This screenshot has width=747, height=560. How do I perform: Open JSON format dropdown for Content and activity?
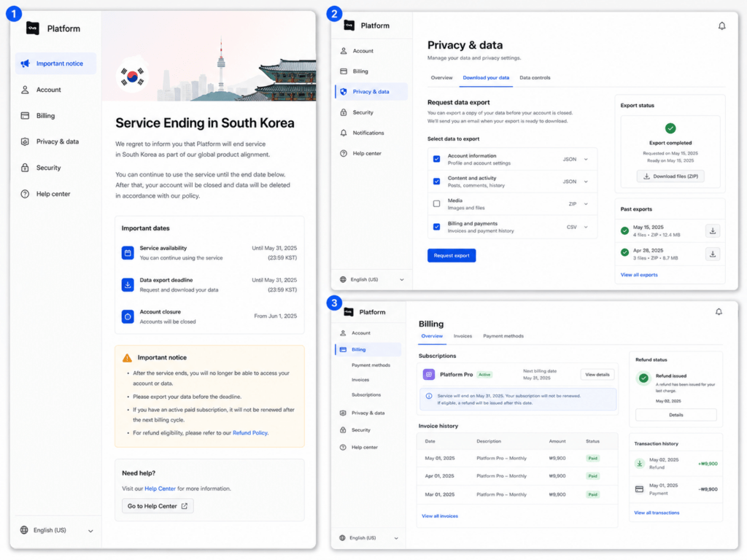pyautogui.click(x=575, y=182)
